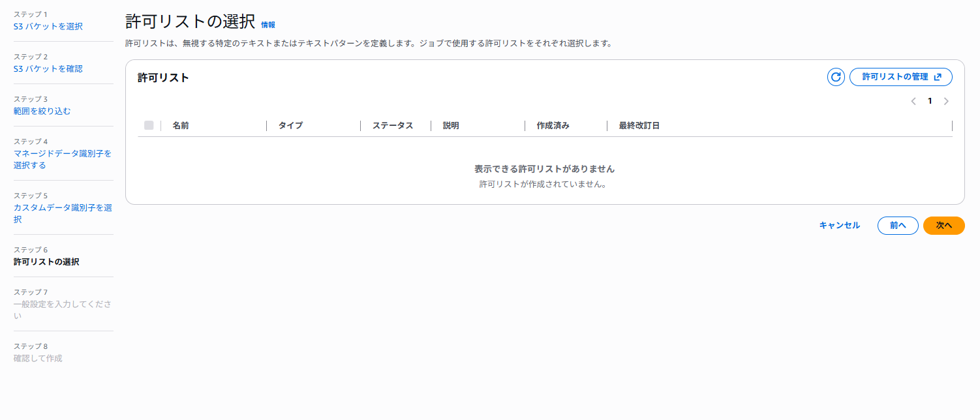Screen dimensions: 980x420
Task: Click the タイプ column header
Action: coord(290,126)
